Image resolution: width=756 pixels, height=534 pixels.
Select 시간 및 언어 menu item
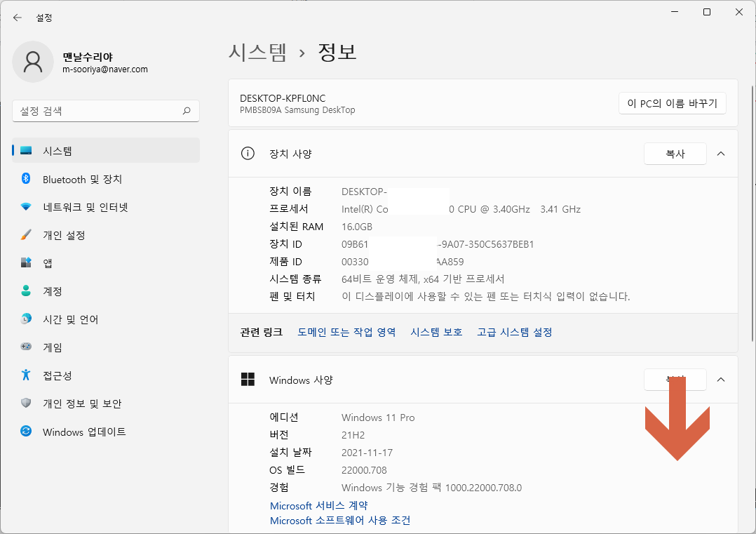click(x=106, y=319)
